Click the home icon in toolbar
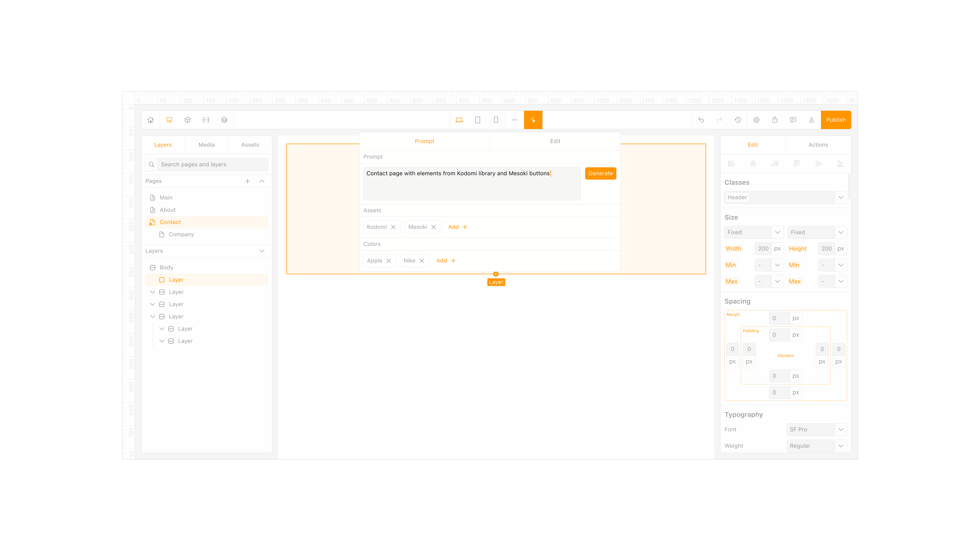Screen dimensions: 980x551 click(151, 120)
